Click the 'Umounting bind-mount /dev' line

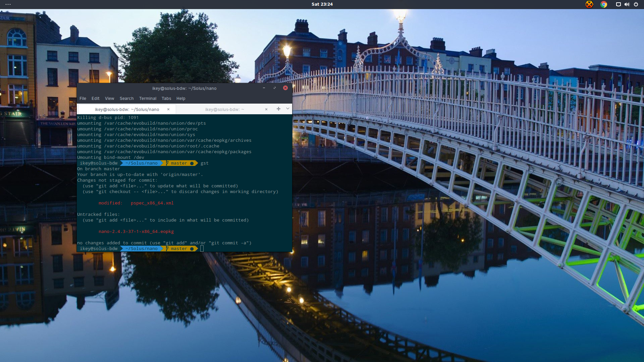[111, 158]
